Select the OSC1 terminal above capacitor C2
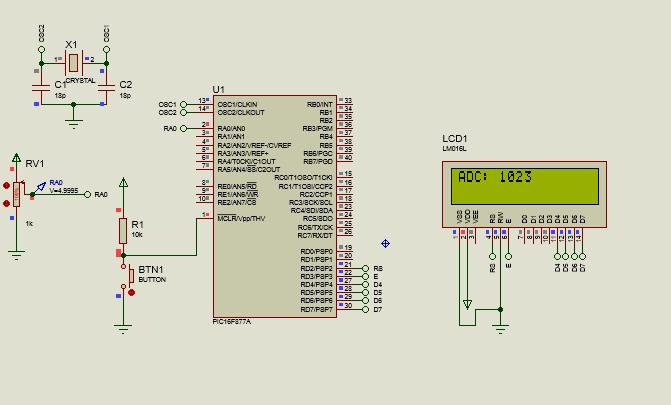The height and width of the screenshot is (405, 671). click(x=107, y=50)
